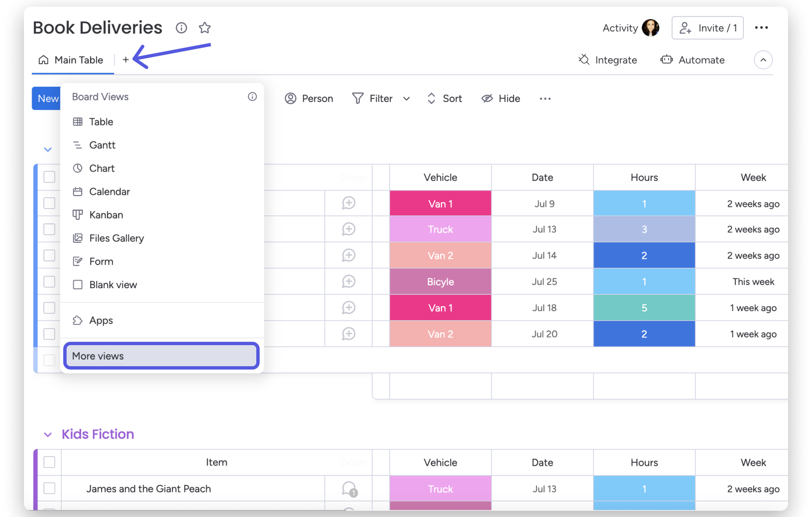The width and height of the screenshot is (812, 517).
Task: Open the Automate center
Action: (x=692, y=60)
